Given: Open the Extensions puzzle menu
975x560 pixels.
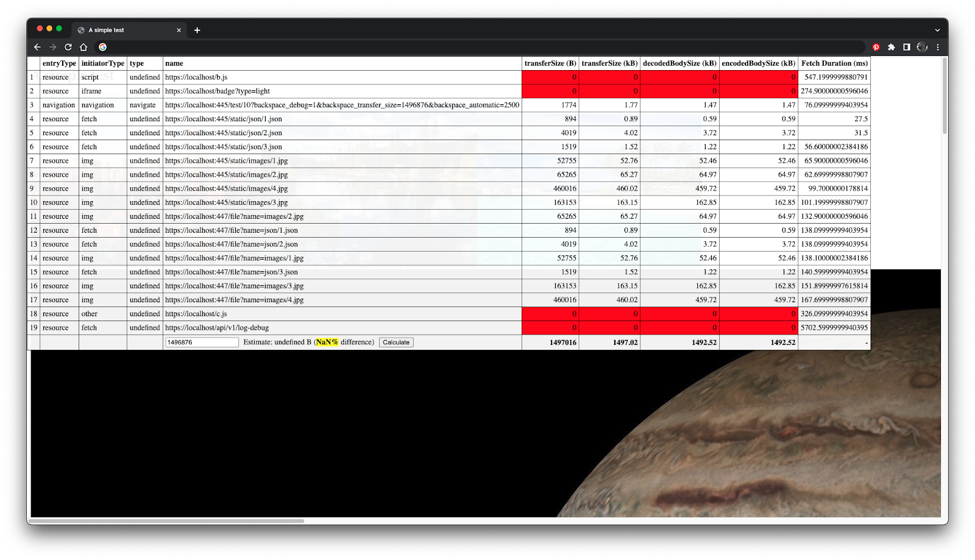Looking at the screenshot, I should click(892, 47).
